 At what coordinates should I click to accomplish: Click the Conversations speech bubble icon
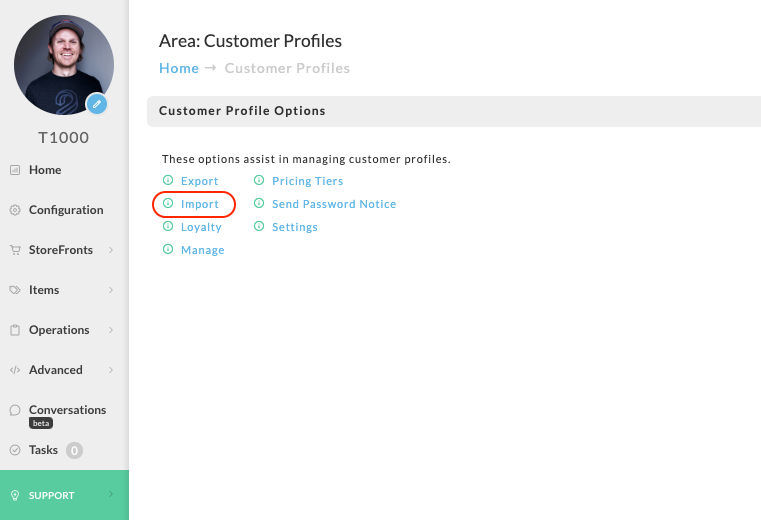pos(15,410)
